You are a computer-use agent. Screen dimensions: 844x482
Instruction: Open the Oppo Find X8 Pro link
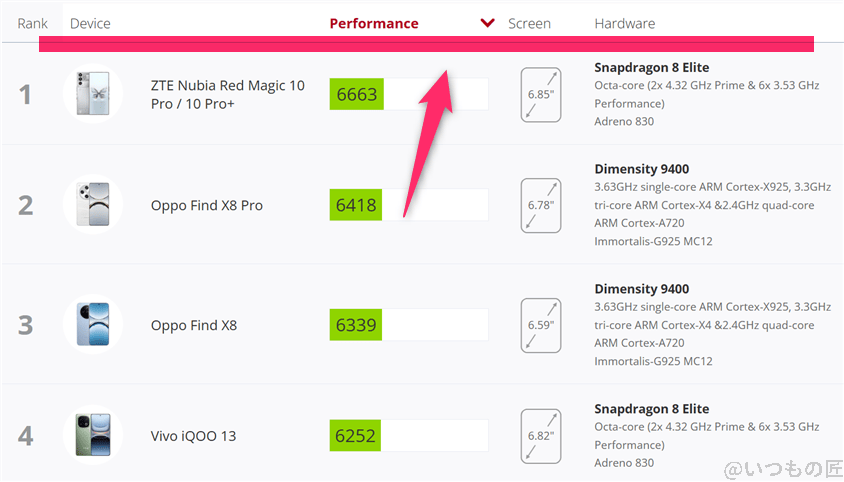coord(207,205)
